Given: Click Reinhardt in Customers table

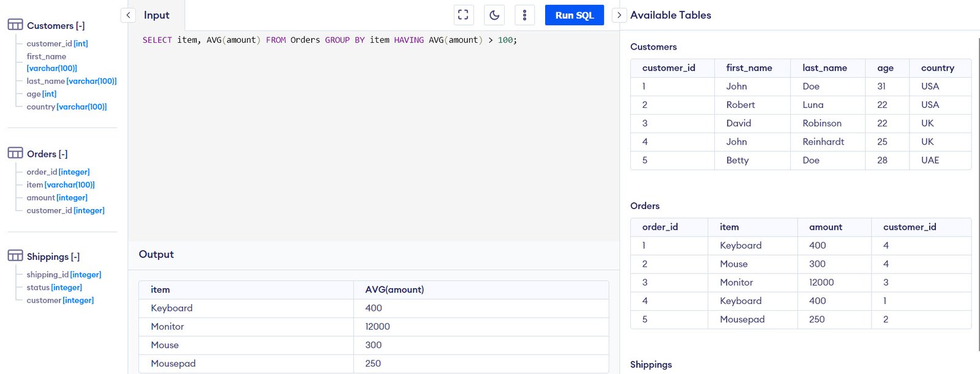Looking at the screenshot, I should pyautogui.click(x=823, y=142).
